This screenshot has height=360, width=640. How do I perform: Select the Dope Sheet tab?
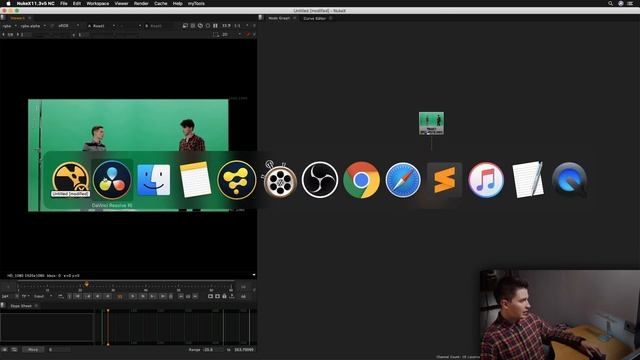coord(21,306)
